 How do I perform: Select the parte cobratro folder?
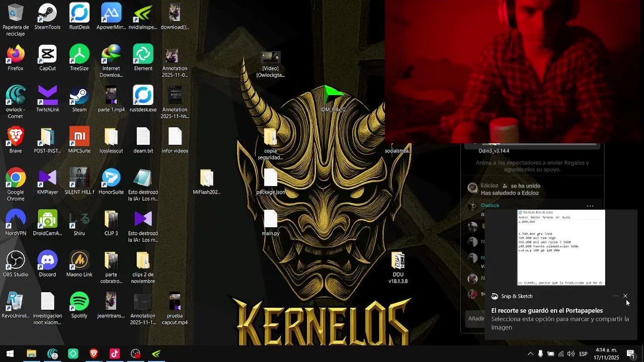click(111, 267)
